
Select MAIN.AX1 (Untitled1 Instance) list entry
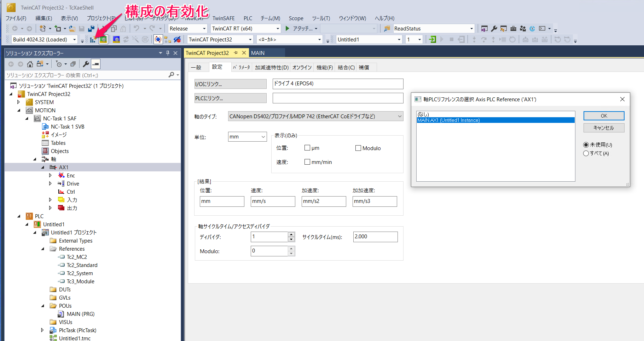tap(495, 120)
